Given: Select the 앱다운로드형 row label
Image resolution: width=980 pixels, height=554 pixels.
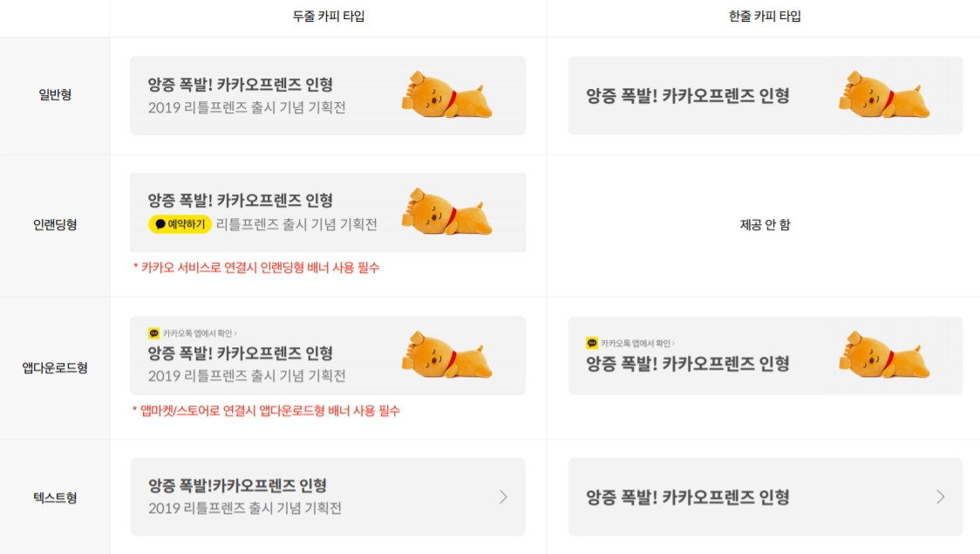Looking at the screenshot, I should [55, 367].
